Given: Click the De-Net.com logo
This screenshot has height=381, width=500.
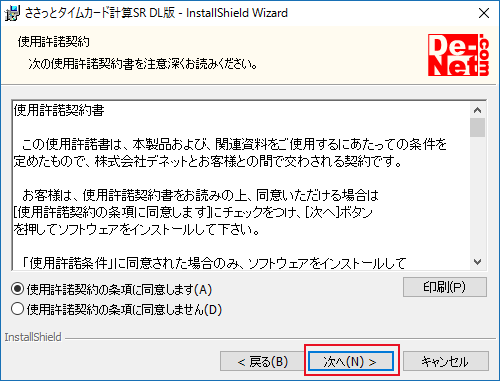Looking at the screenshot, I should point(459,55).
